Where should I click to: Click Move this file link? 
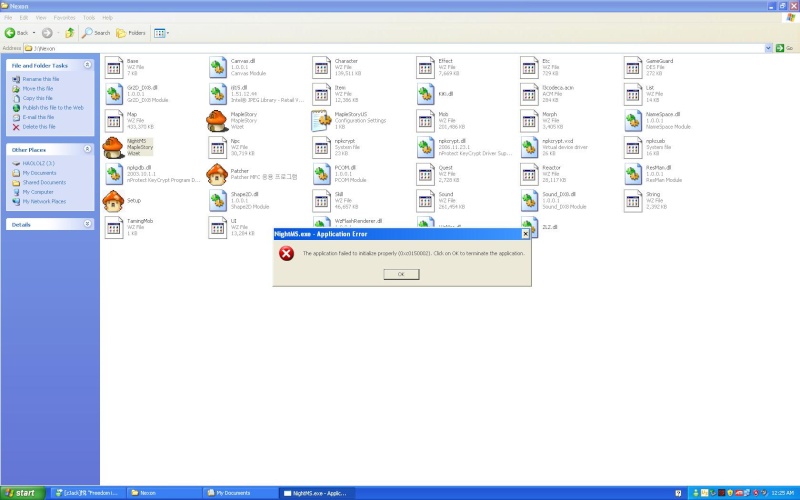38,88
